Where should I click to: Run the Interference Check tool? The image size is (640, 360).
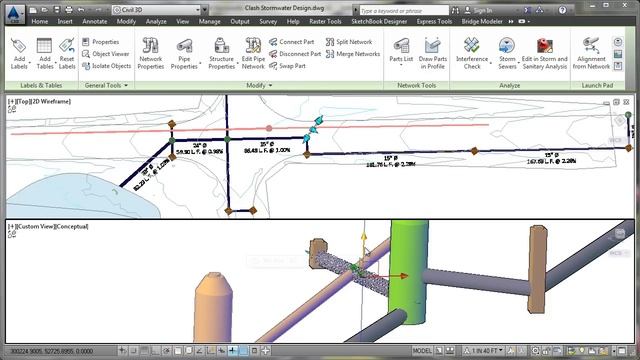pyautogui.click(x=472, y=53)
